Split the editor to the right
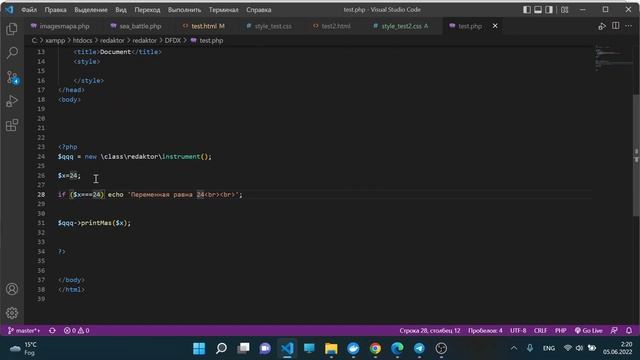Viewport: 640px width, 360px height. click(x=616, y=26)
